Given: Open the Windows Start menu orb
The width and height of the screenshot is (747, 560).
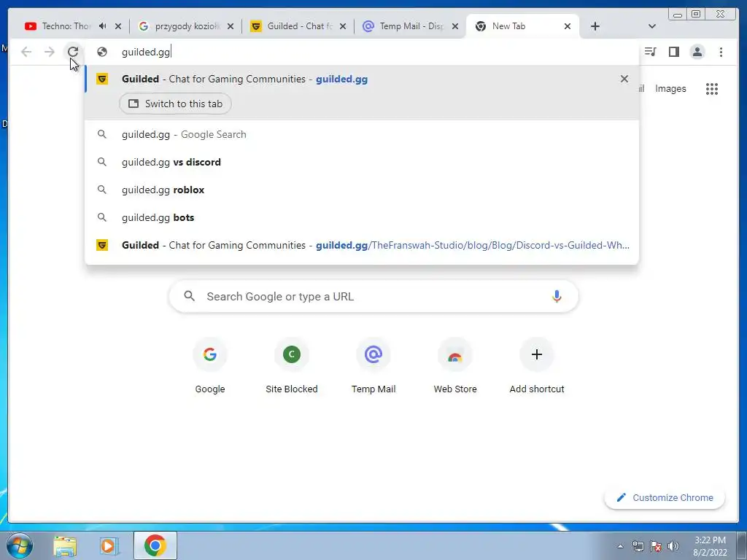Looking at the screenshot, I should (20, 545).
